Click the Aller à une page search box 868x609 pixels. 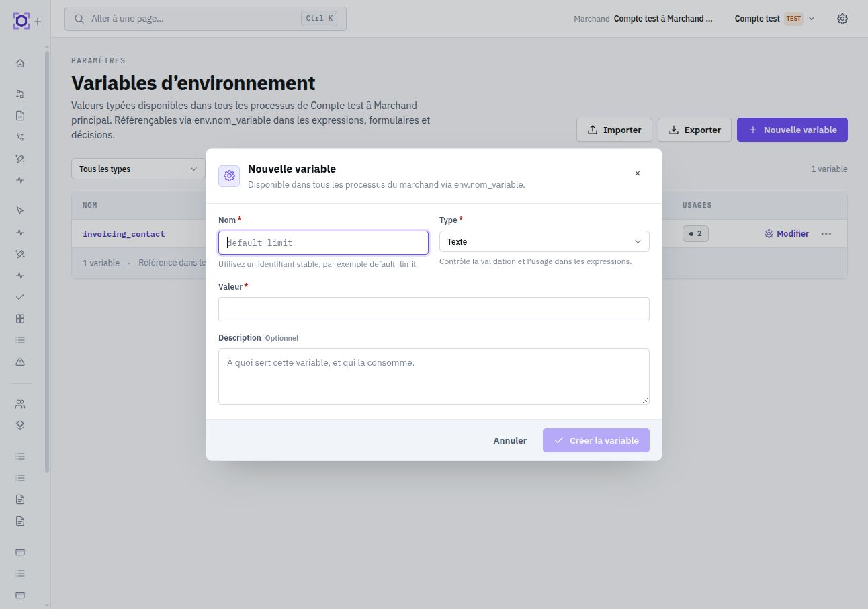pyautogui.click(x=206, y=19)
